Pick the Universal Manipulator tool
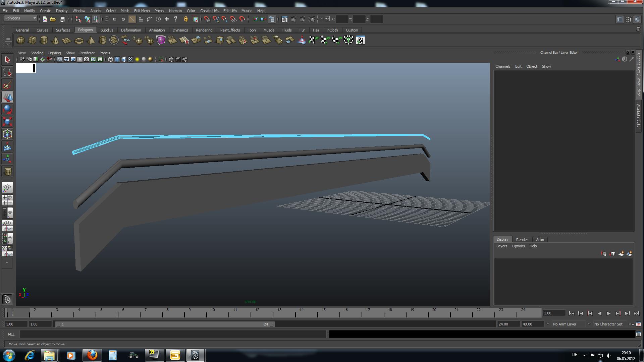Viewport: 644px width, 362px height. coord(7,134)
